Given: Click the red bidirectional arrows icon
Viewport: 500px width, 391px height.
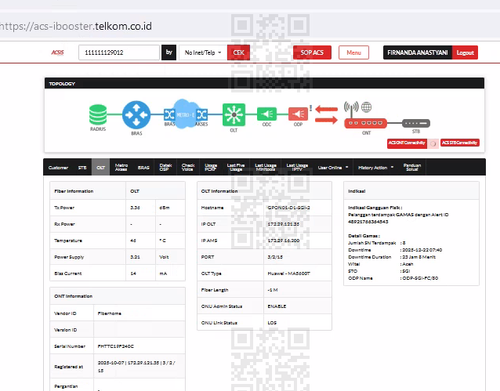Looking at the screenshot, I should pyautogui.click(x=326, y=115).
